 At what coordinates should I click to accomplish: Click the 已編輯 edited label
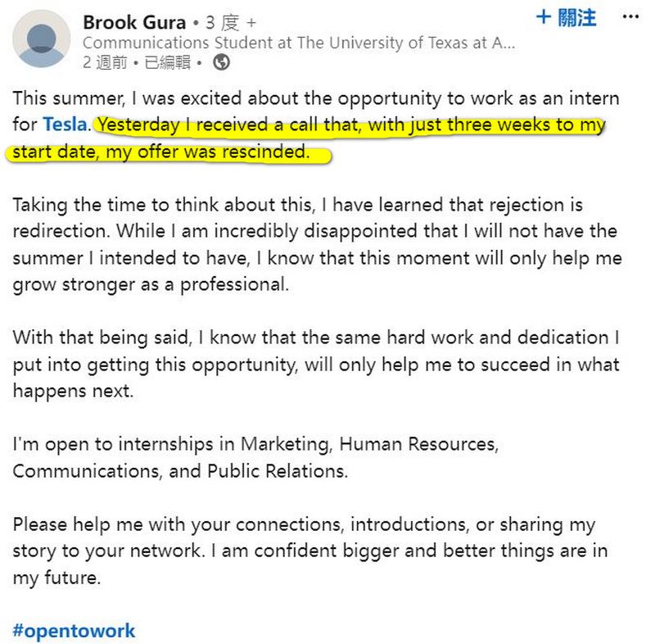point(168,63)
